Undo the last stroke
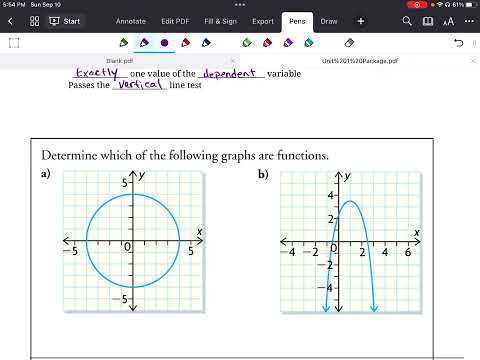 tap(459, 43)
